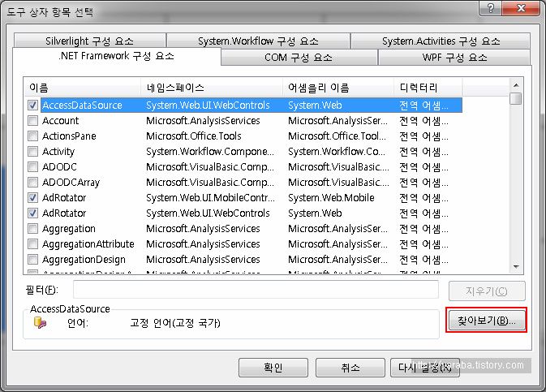Click the list scrollbar thumb

[x=516, y=99]
